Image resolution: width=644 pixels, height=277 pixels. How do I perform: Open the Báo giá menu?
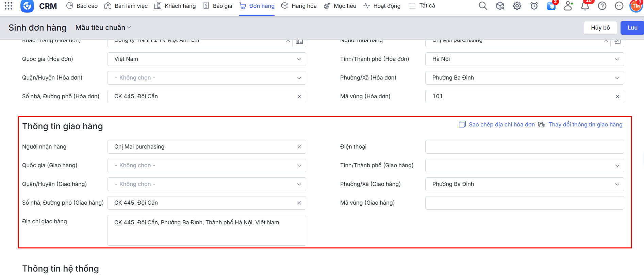tap(218, 6)
